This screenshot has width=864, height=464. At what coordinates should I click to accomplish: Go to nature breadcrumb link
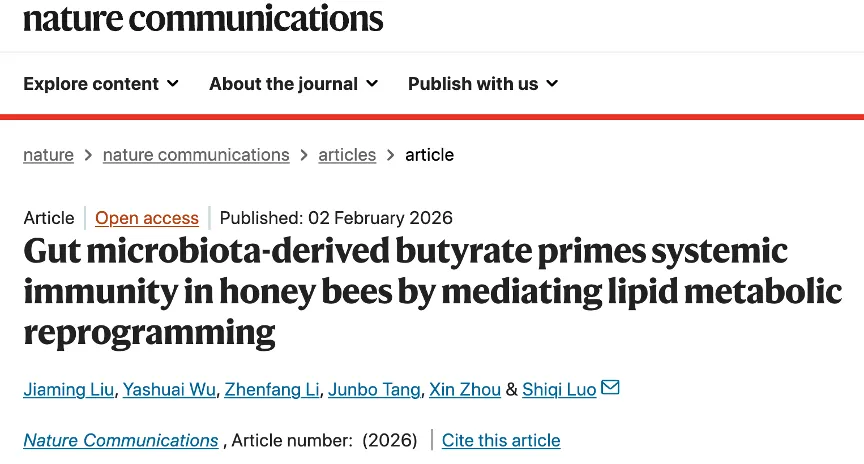(x=48, y=155)
